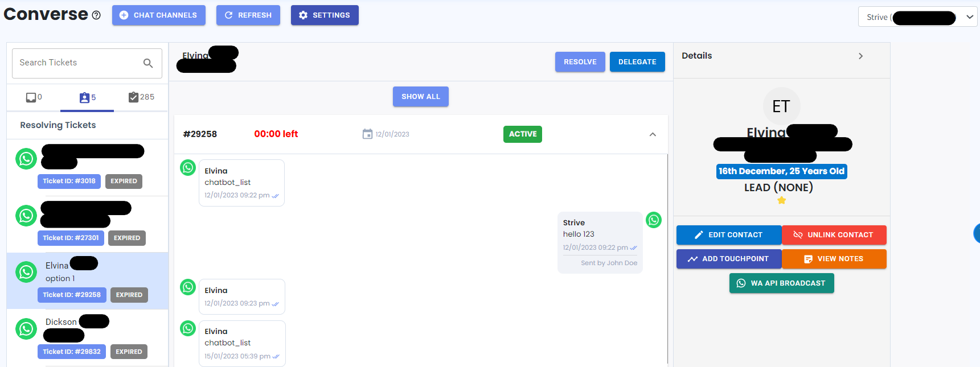Screen dimensions: 980x367
Task: Click WhatsApp icon beside the Strive message
Action: click(654, 220)
